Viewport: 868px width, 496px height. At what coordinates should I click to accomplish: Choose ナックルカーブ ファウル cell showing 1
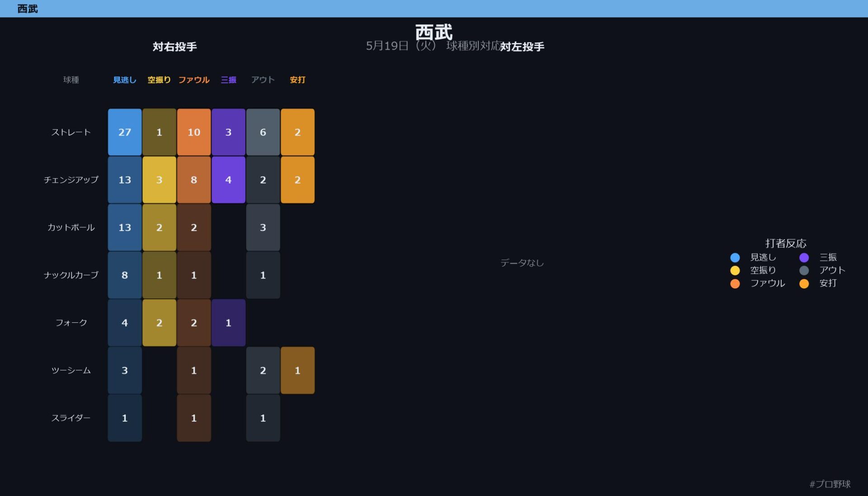coord(194,275)
